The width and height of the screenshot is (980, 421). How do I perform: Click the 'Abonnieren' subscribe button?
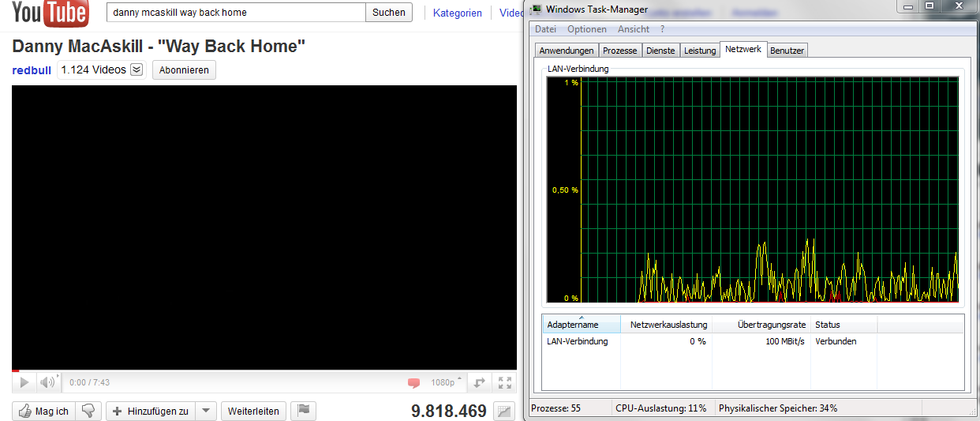coord(184,70)
